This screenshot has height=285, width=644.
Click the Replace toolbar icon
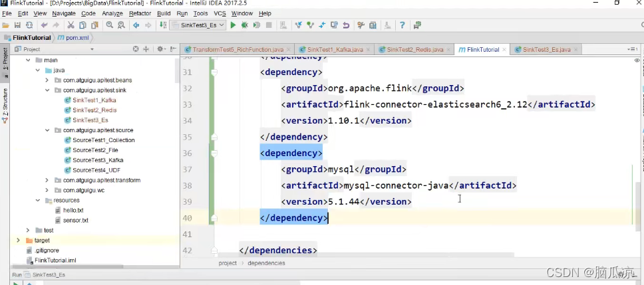(121, 25)
